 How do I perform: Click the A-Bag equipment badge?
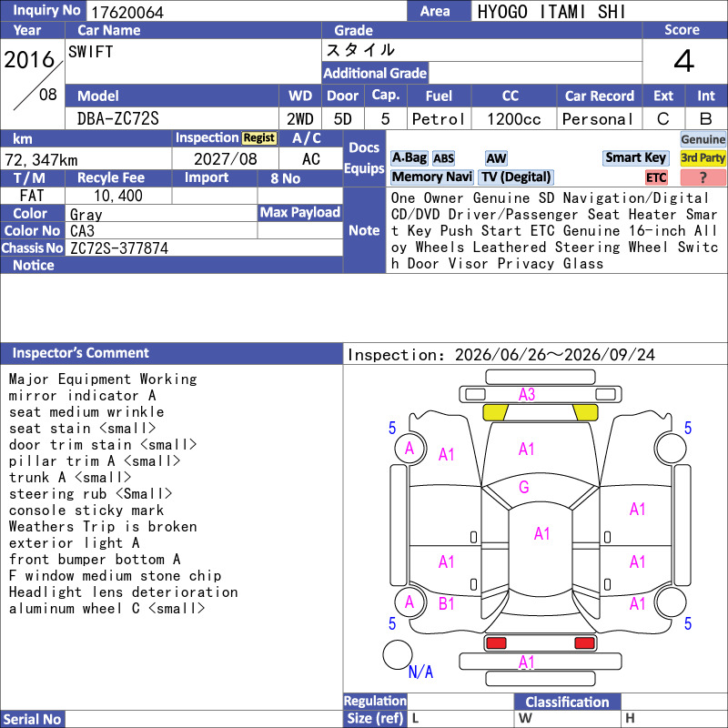point(409,158)
